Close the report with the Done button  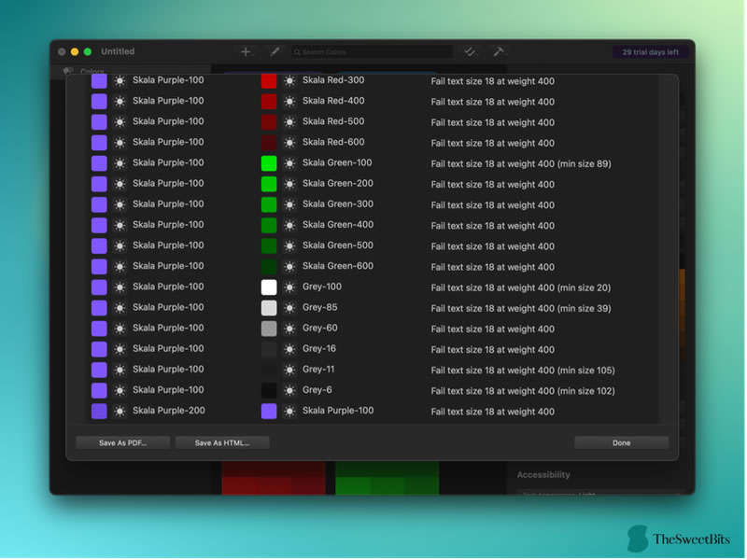621,442
